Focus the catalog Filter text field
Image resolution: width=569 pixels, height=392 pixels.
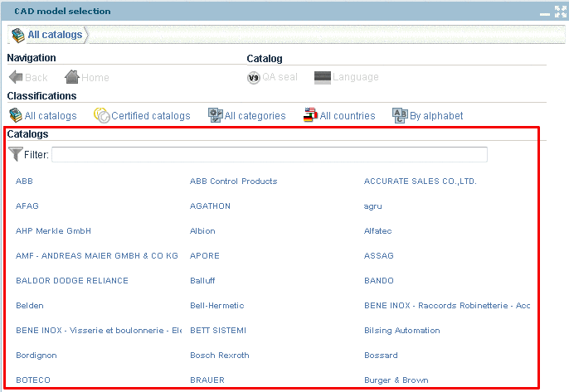269,155
